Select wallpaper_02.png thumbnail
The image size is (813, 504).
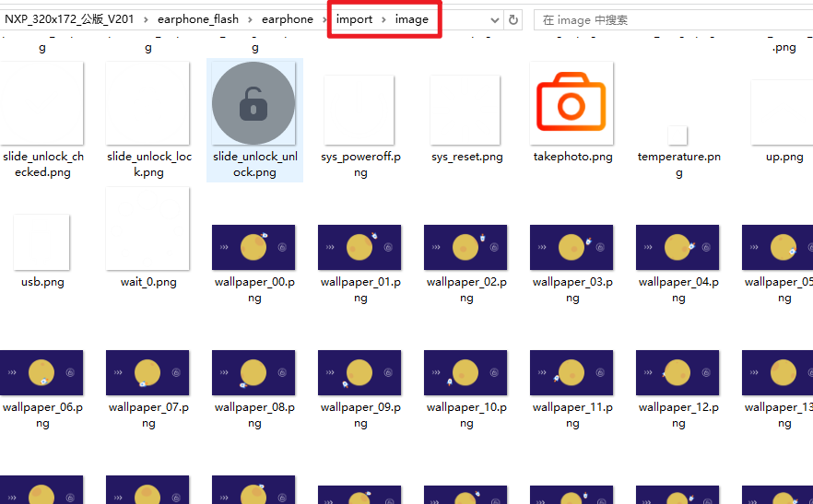[x=465, y=247]
